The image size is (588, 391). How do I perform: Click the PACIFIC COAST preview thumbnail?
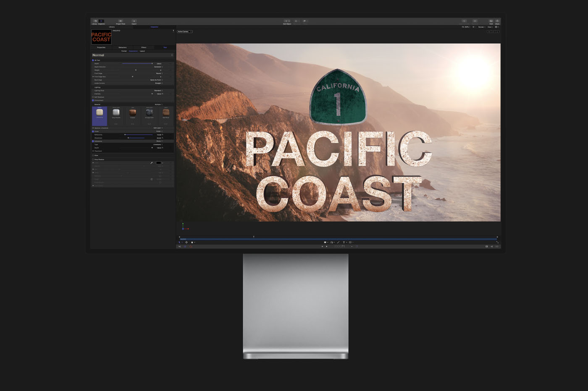click(x=101, y=37)
